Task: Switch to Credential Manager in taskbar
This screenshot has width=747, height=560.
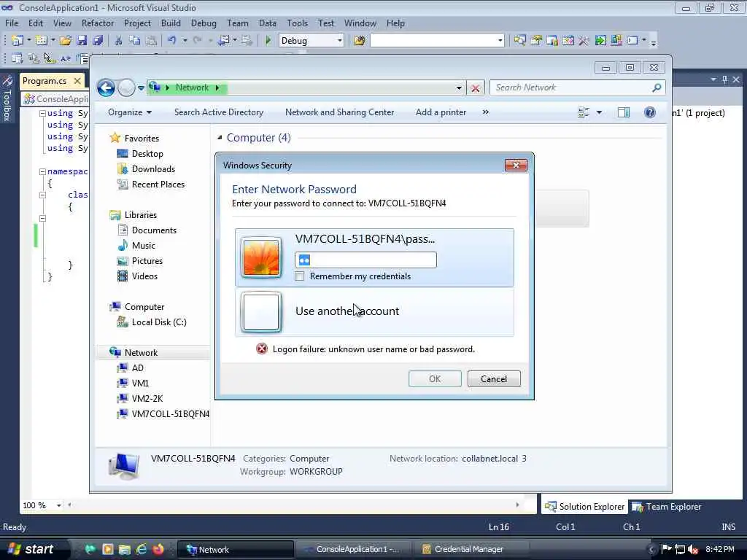Action: [x=469, y=549]
